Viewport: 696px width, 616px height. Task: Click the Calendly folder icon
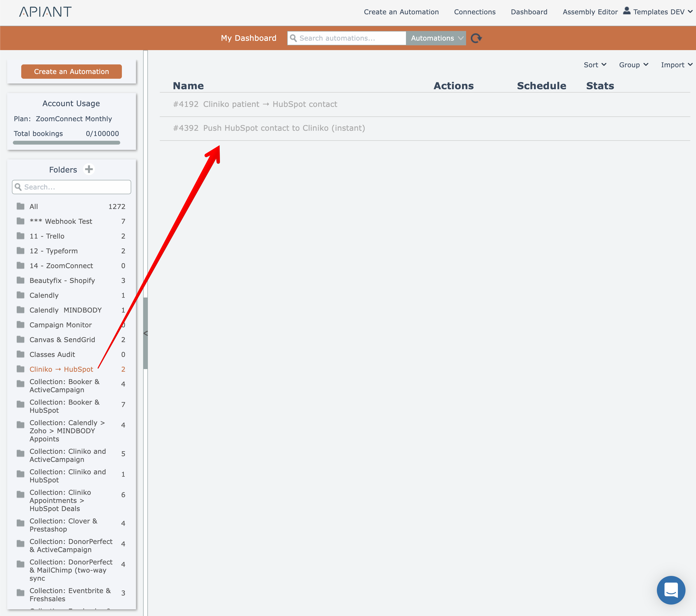(x=21, y=295)
